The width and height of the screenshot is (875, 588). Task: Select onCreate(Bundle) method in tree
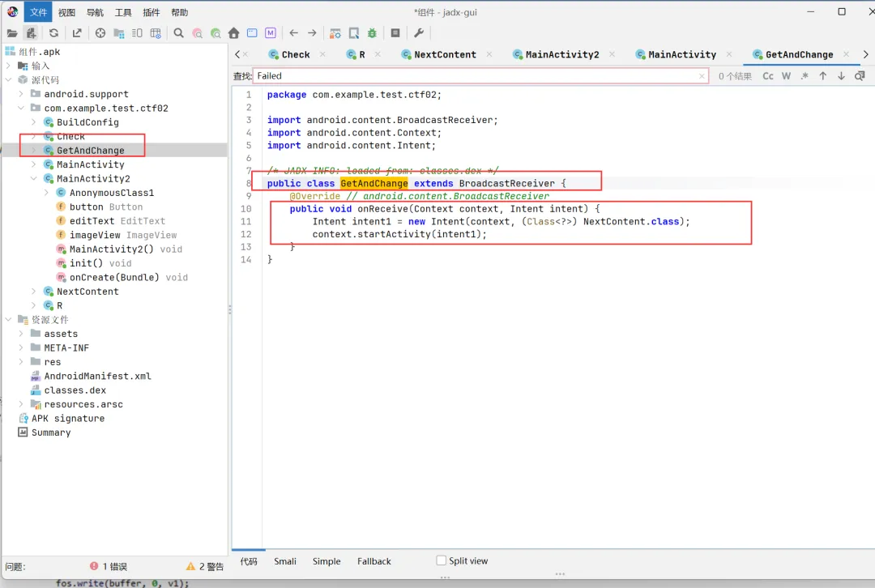click(122, 277)
